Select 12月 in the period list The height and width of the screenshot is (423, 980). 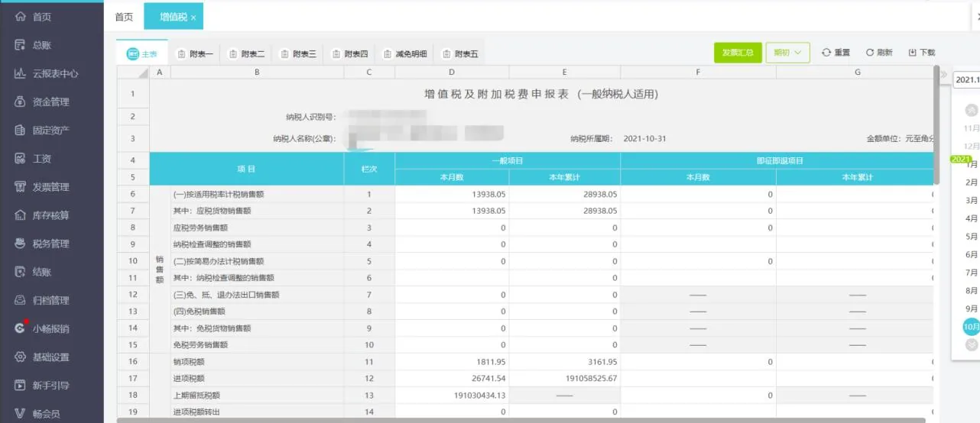(972, 146)
